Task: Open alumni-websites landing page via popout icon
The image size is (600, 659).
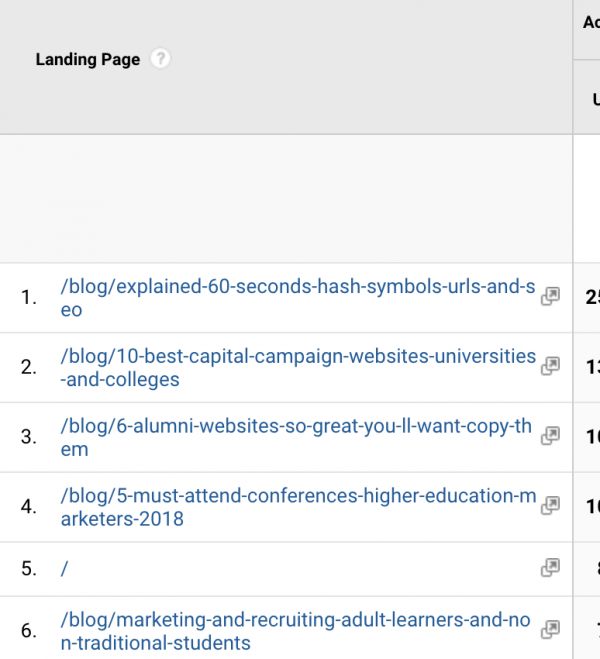Action: click(x=549, y=436)
